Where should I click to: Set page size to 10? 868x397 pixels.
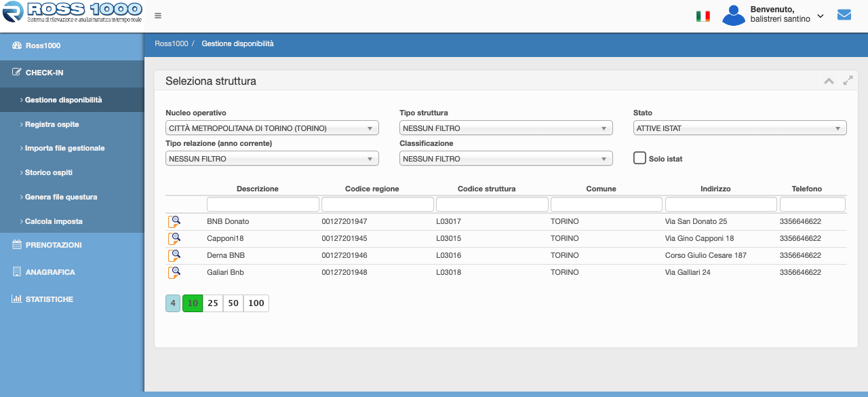193,303
